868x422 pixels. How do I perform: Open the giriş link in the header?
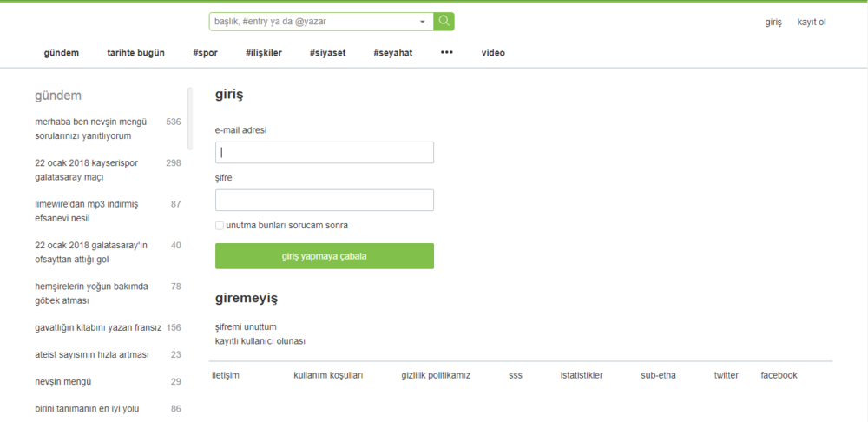tap(773, 23)
